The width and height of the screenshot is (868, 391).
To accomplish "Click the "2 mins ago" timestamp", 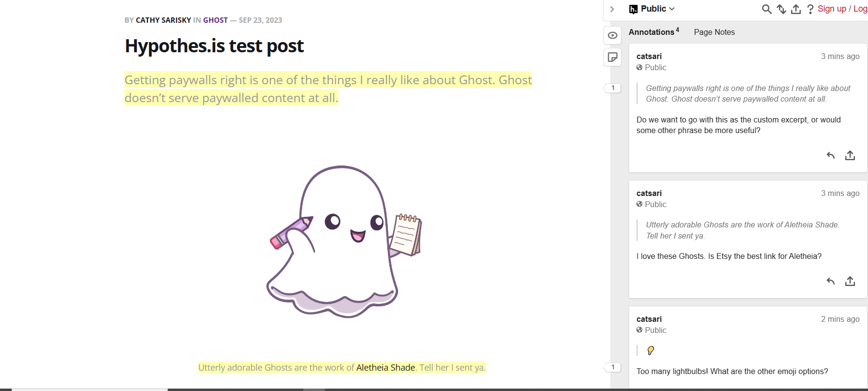I will tap(840, 319).
